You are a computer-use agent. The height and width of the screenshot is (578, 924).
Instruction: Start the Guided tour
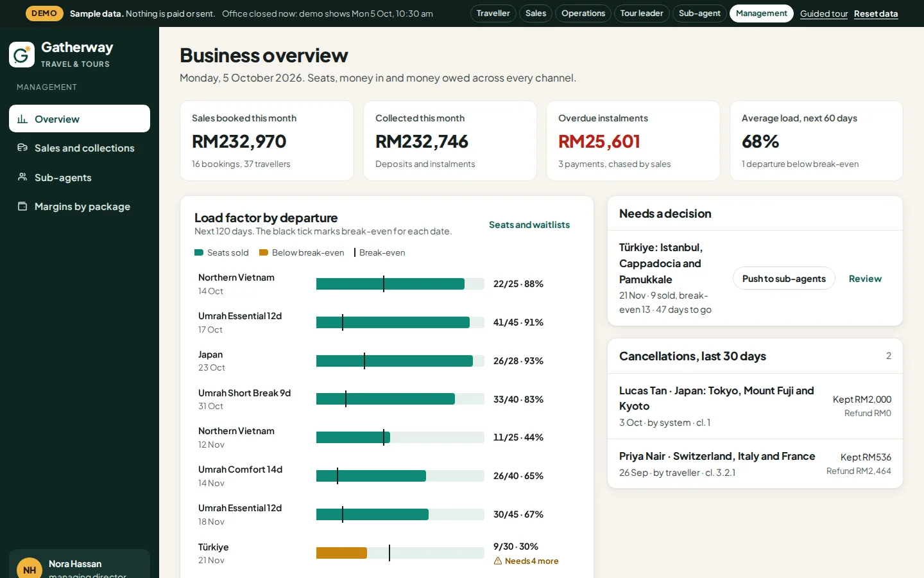click(x=824, y=13)
